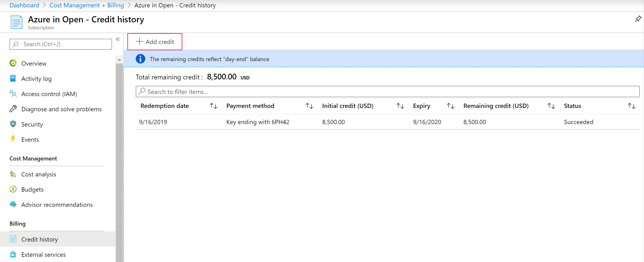Viewport: 644px width, 262px height.
Task: Navigate to Dashboard breadcrumb link
Action: (24, 5)
